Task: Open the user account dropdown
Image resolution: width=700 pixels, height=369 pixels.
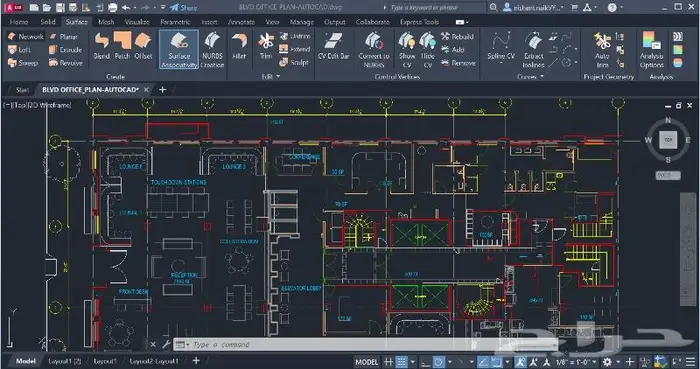Action: point(534,8)
